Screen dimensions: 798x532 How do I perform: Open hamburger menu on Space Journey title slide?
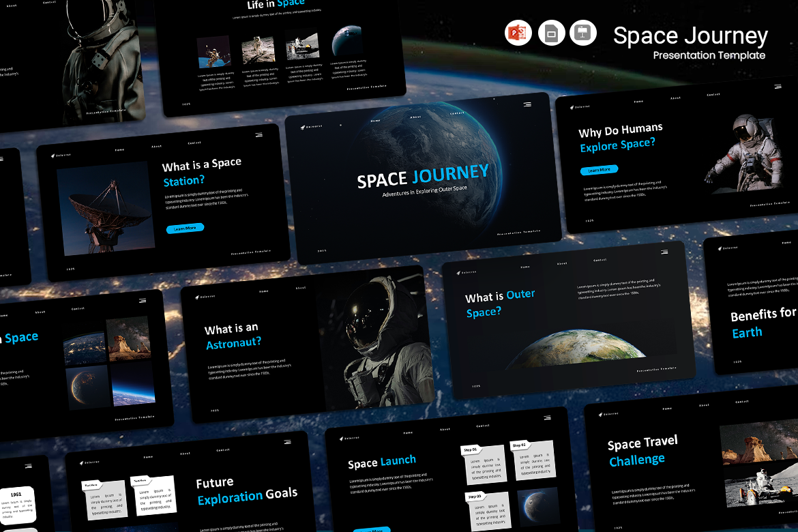527,104
